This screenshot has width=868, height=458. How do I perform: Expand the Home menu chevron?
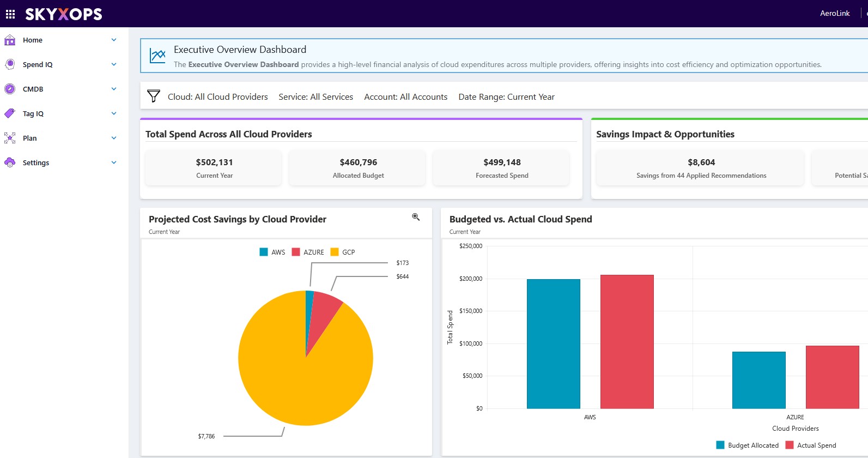click(114, 40)
